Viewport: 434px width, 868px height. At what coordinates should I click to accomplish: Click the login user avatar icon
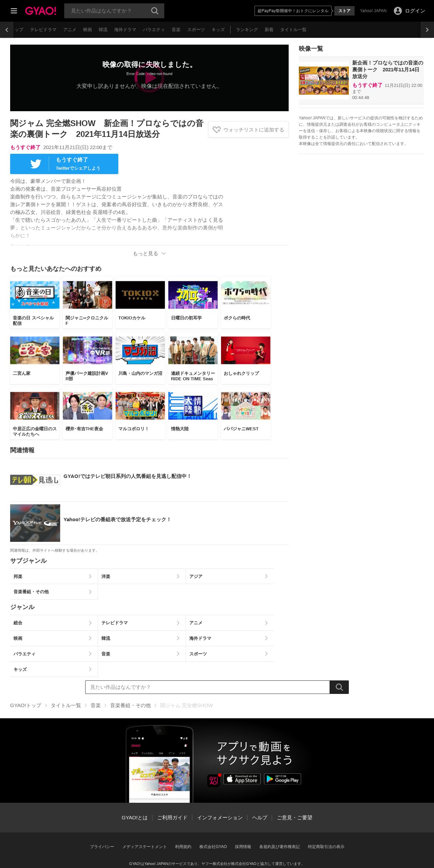point(398,11)
